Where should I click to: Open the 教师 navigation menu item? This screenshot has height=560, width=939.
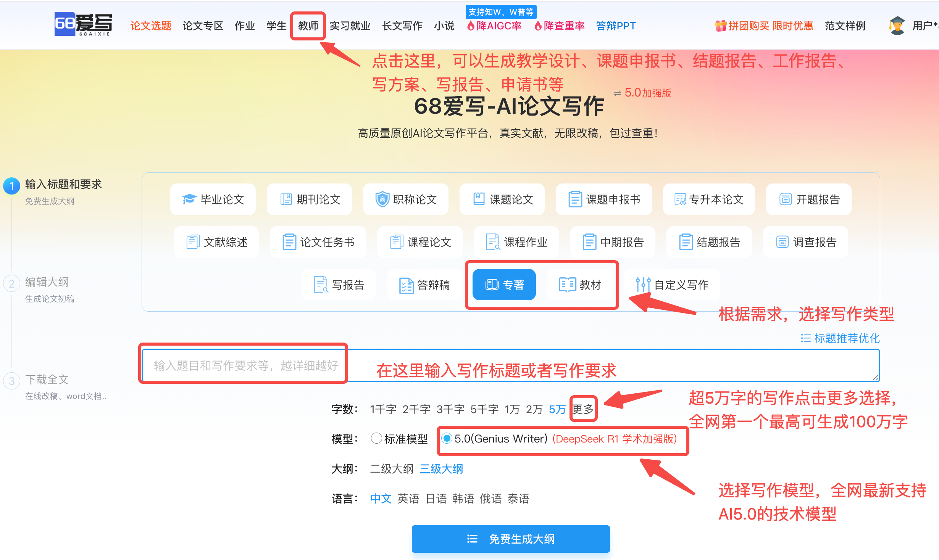coord(308,26)
